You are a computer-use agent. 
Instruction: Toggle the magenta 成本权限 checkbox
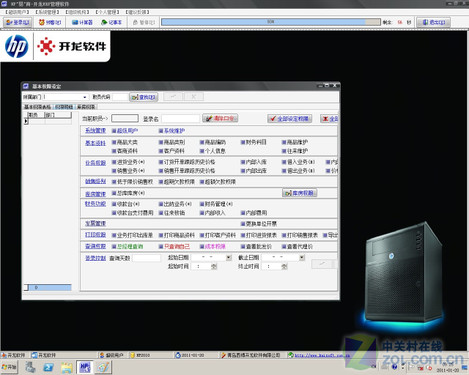pos(202,247)
